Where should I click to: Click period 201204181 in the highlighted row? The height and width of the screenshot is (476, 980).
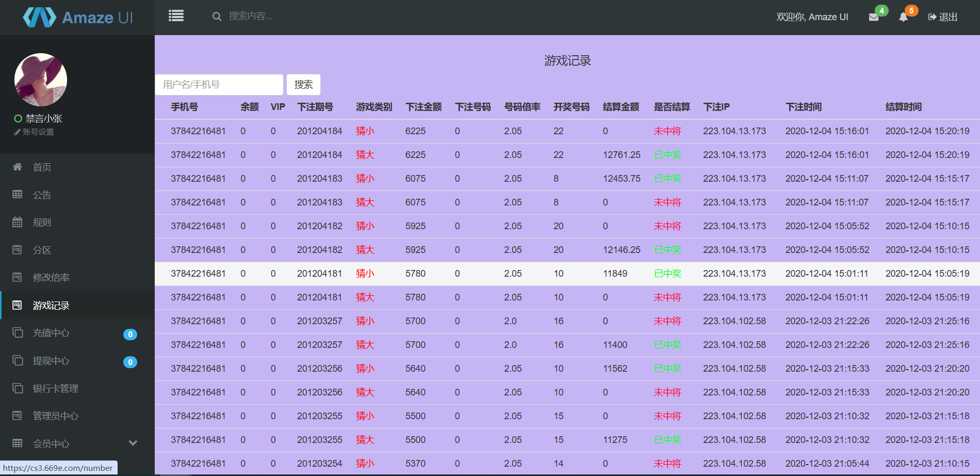click(319, 274)
